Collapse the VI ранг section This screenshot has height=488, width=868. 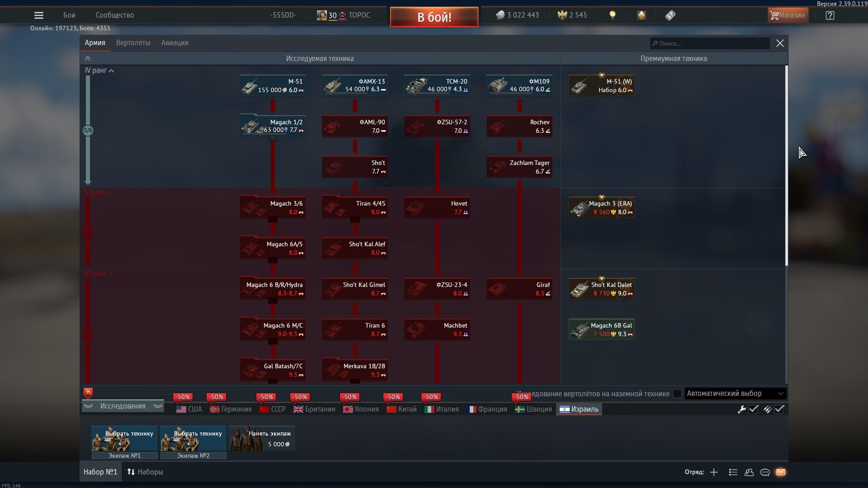pyautogui.click(x=99, y=274)
